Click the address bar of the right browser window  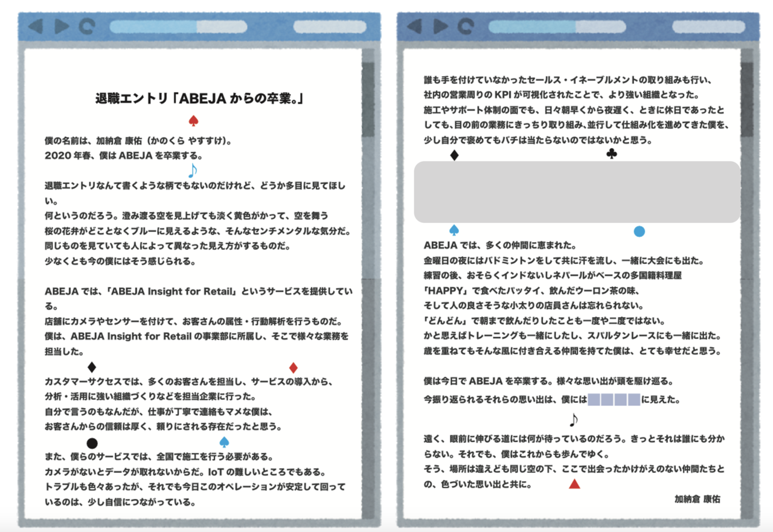click(557, 27)
